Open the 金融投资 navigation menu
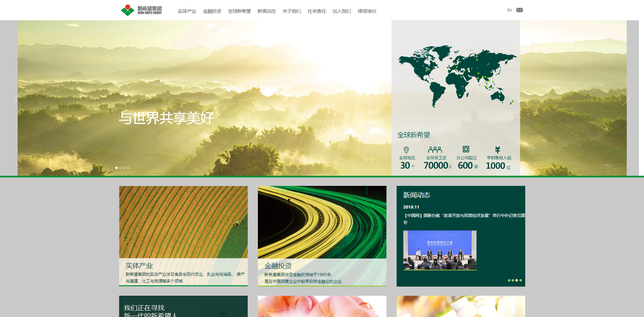The height and width of the screenshot is (317, 644). coord(212,11)
